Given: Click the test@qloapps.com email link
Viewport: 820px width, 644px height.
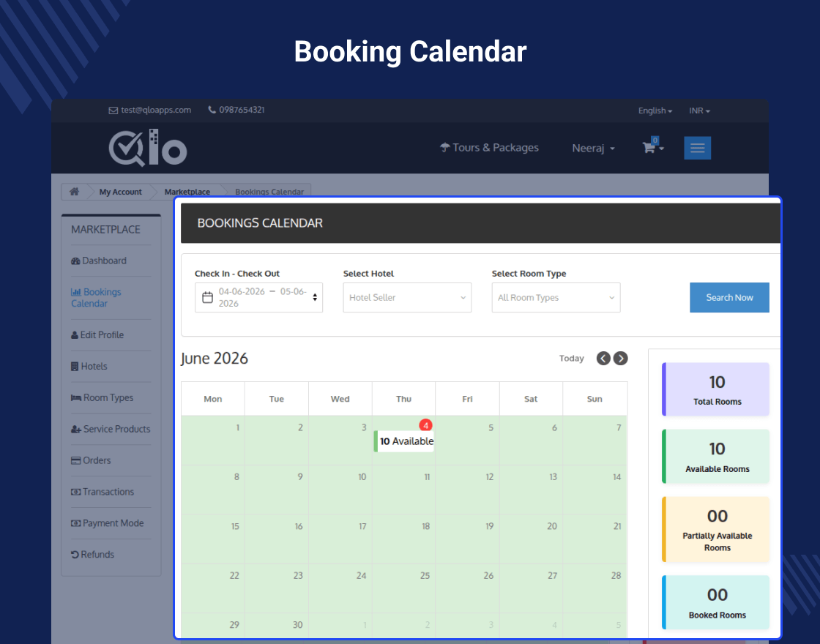Looking at the screenshot, I should (156, 111).
